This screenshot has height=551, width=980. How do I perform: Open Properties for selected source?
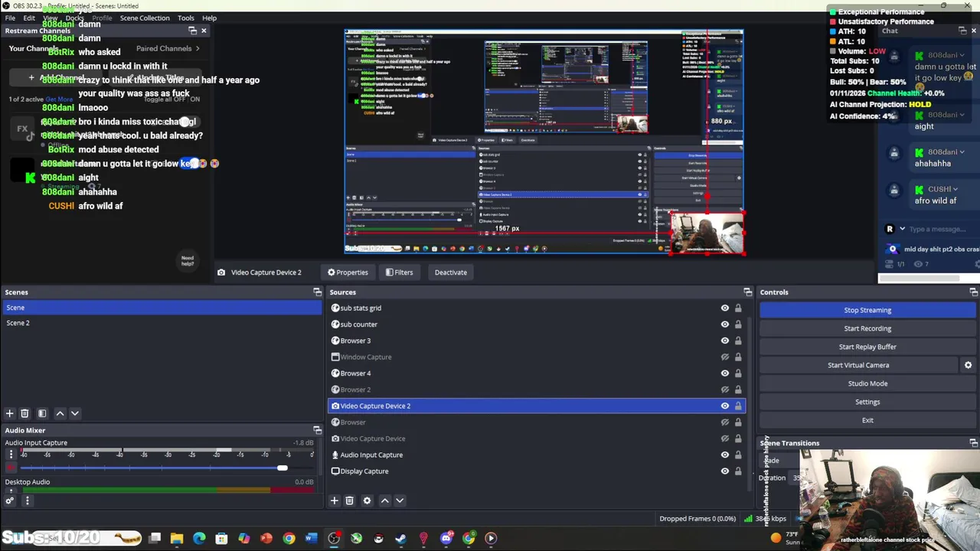click(348, 272)
